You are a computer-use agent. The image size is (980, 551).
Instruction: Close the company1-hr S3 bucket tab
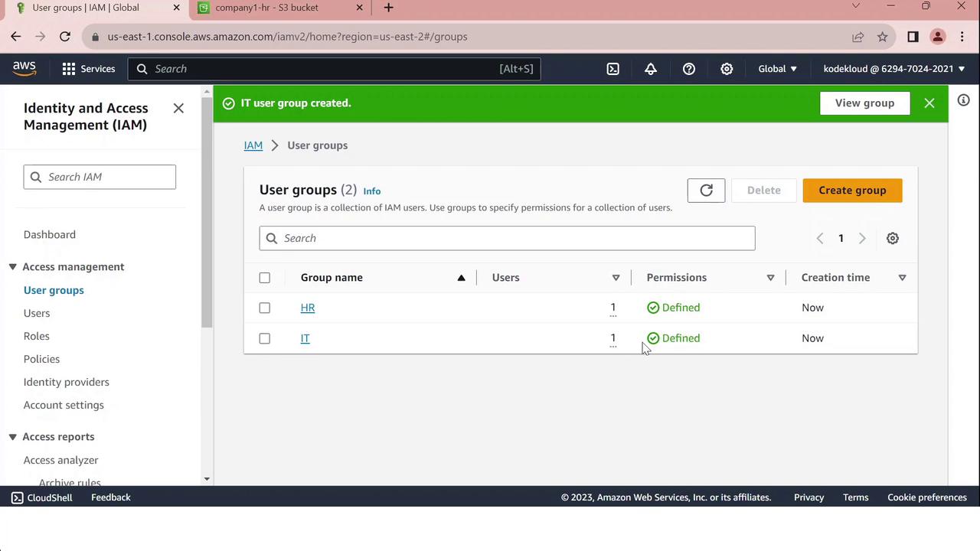[360, 8]
